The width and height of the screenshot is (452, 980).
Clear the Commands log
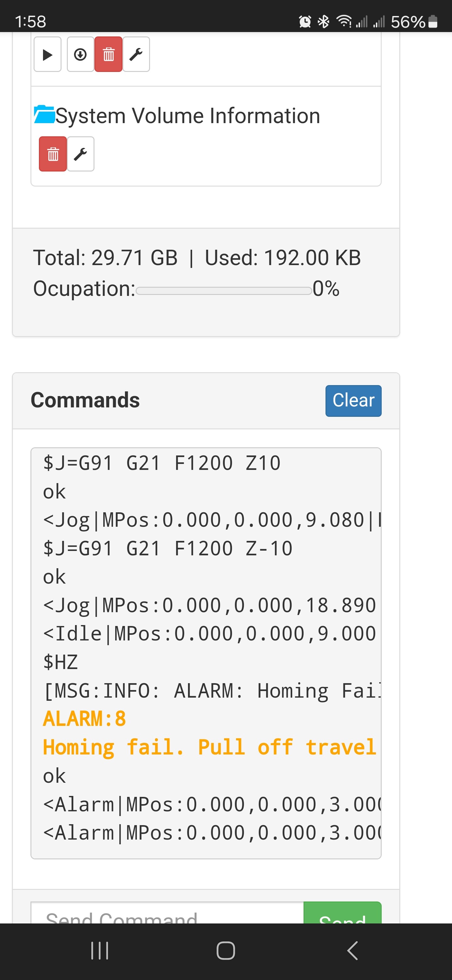click(353, 400)
